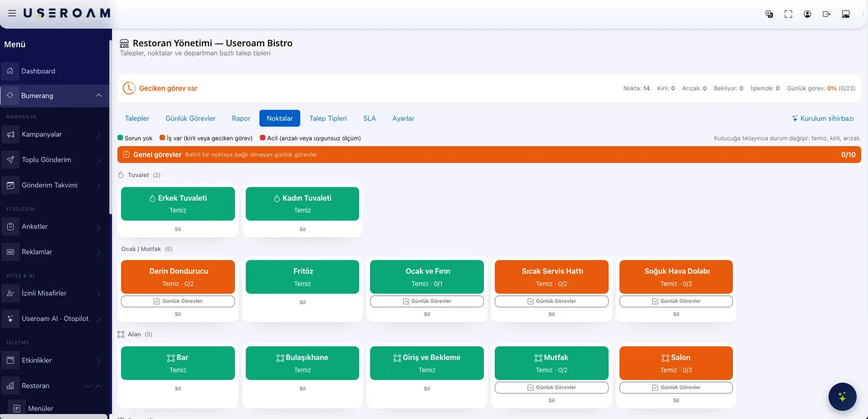868x419 pixels.
Task: Click the calendar icon for Gönderim Takvimi
Action: tap(10, 186)
